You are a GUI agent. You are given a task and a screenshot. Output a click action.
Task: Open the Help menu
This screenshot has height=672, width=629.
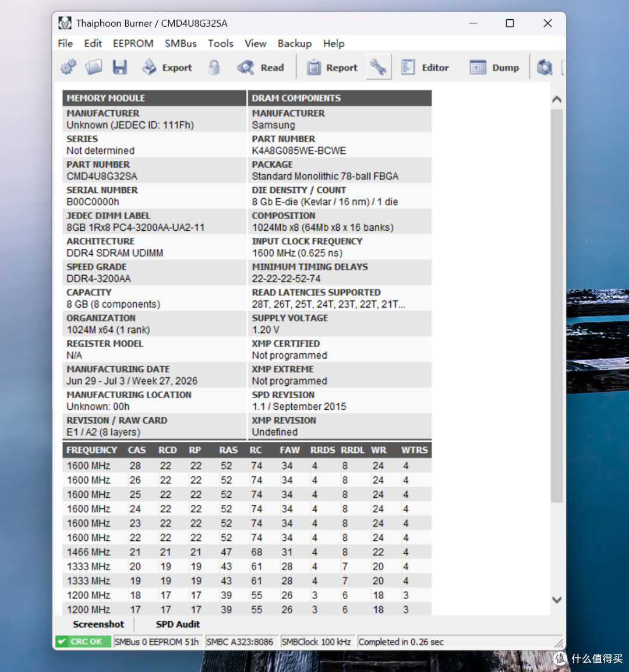(x=334, y=43)
